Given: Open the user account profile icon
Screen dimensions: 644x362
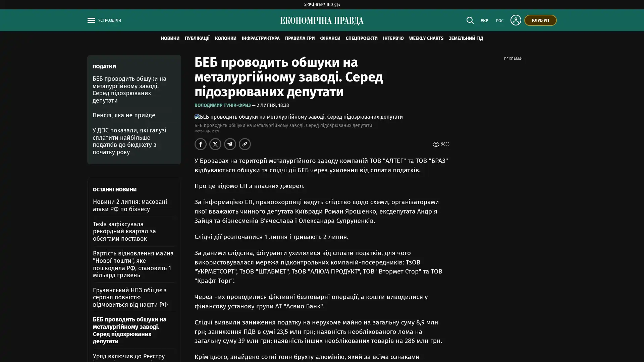Looking at the screenshot, I should 516,20.
